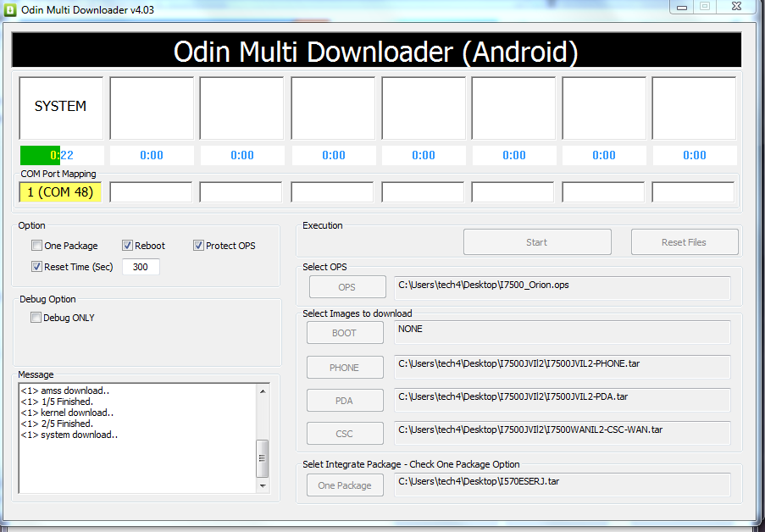The width and height of the screenshot is (765, 532).
Task: Click the BOOT path field showing NONE
Action: coord(562,332)
